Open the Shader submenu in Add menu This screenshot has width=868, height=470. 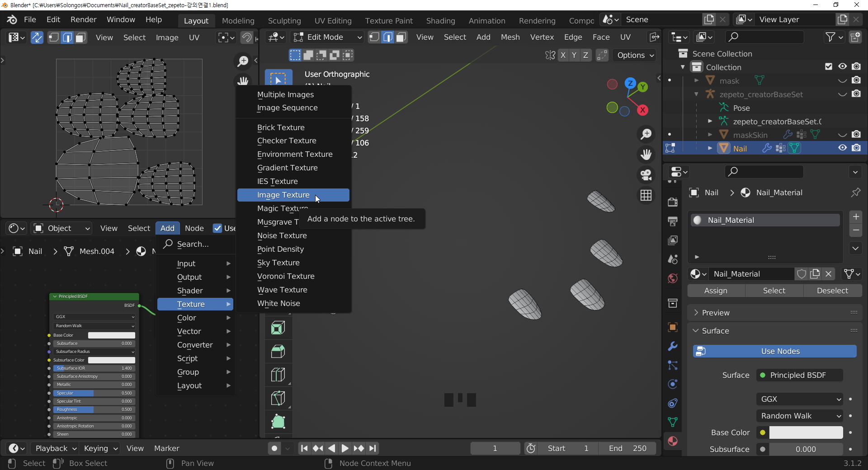pyautogui.click(x=195, y=291)
